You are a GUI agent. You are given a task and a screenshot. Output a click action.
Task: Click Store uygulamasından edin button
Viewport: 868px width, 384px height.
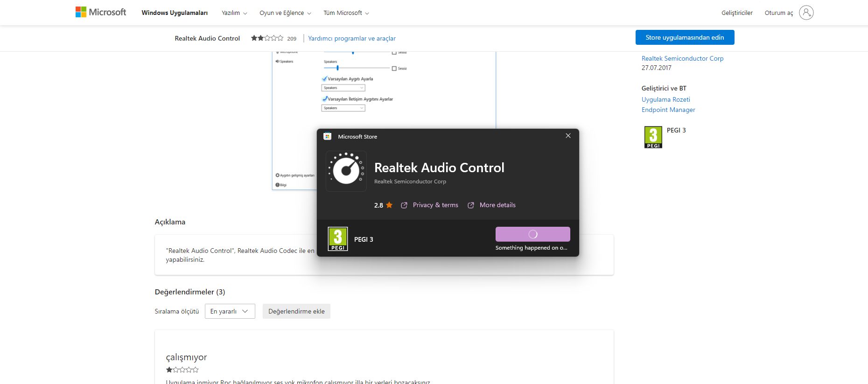pos(685,37)
